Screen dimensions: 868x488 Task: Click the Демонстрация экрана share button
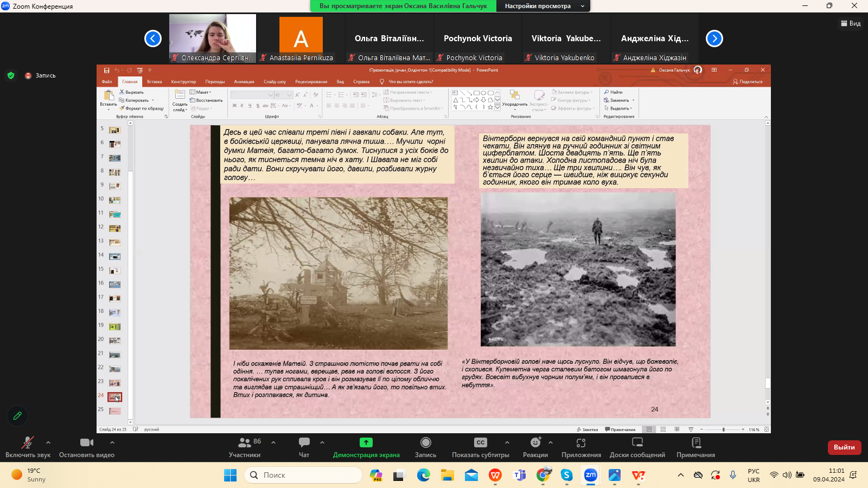click(x=366, y=443)
